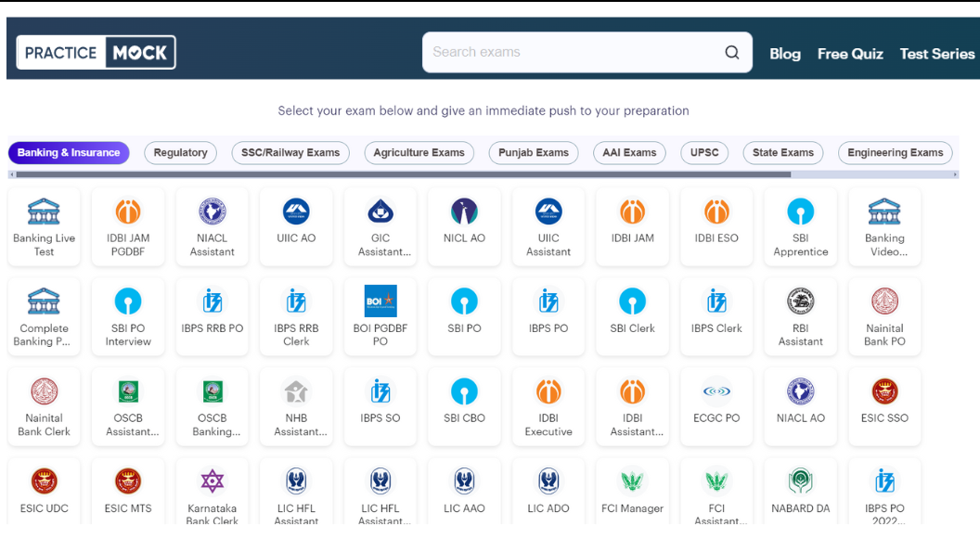Open the IBPS PO exam link
980x551 pixels.
pyautogui.click(x=548, y=316)
